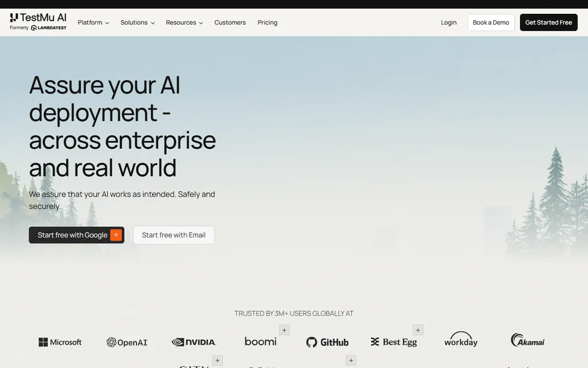Screen dimensions: 588x368
Task: Go to the Login page
Action: (x=448, y=22)
